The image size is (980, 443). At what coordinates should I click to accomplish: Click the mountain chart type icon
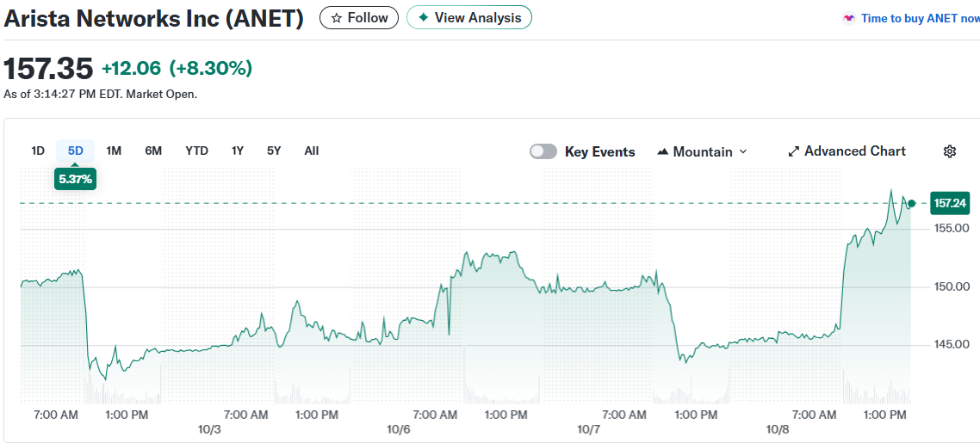click(662, 152)
